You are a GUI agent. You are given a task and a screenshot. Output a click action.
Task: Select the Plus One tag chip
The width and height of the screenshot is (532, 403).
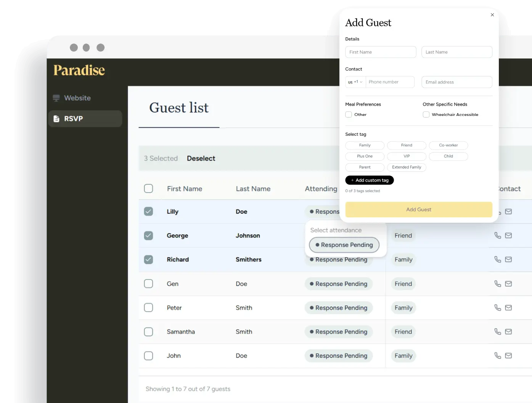365,156
